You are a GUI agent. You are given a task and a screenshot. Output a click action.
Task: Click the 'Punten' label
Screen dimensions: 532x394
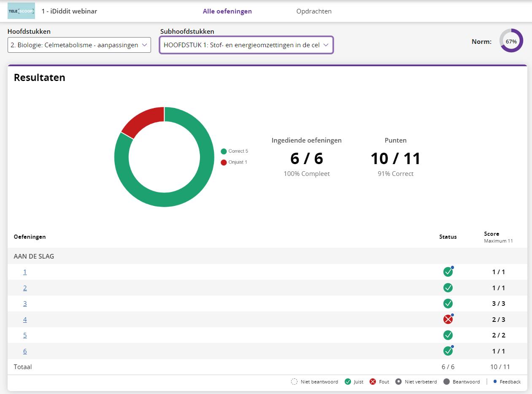(396, 140)
